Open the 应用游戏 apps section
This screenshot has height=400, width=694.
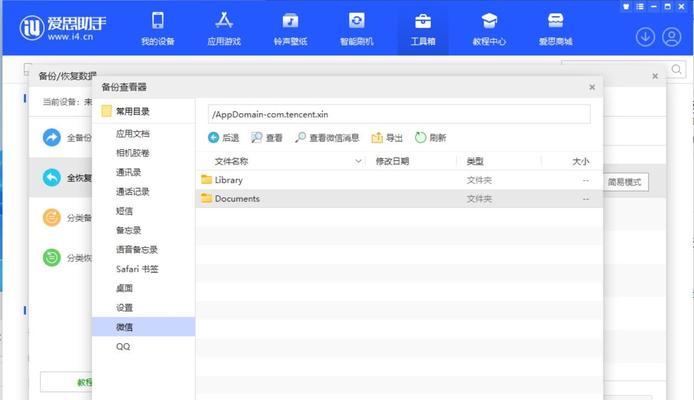click(x=224, y=29)
